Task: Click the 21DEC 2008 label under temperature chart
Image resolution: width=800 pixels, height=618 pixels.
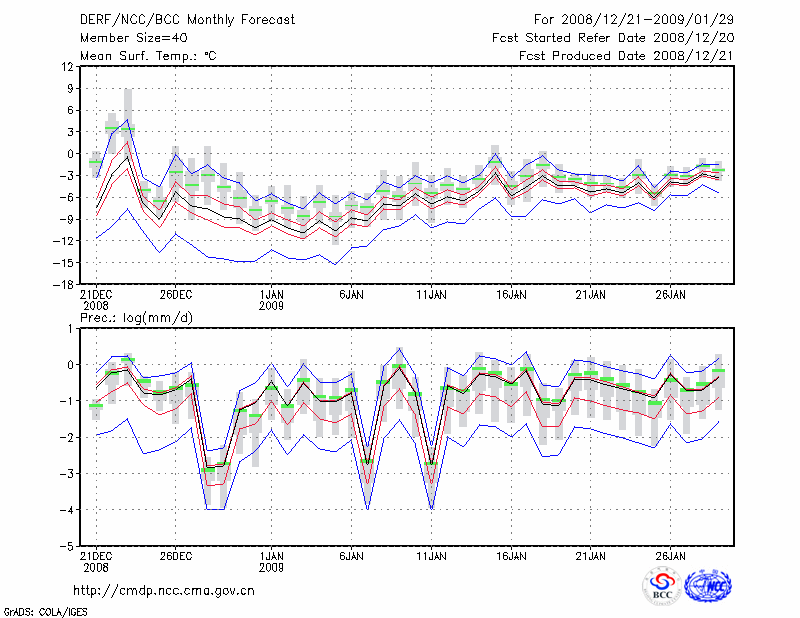Action: click(96, 301)
